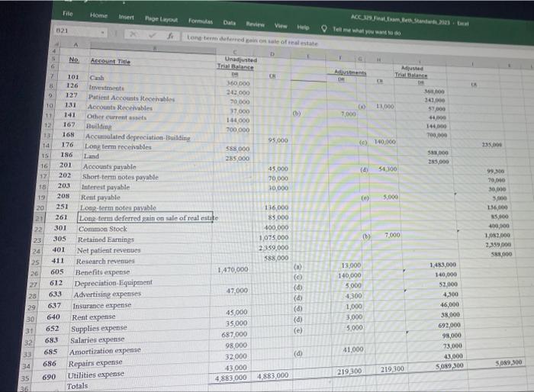The width and height of the screenshot is (534, 392).
Task: Select the Adjusted Trial Balance header
Action: coord(411,72)
